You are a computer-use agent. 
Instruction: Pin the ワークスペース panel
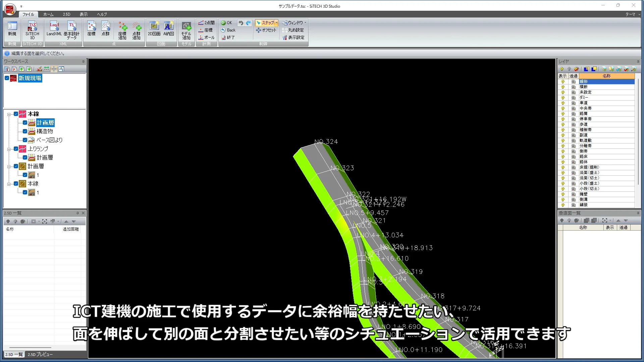click(83, 62)
